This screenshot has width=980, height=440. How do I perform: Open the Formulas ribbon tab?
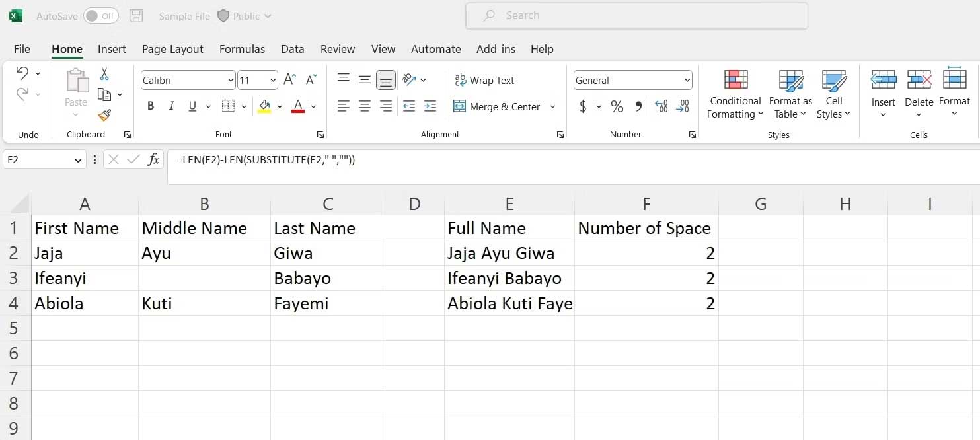pos(242,49)
